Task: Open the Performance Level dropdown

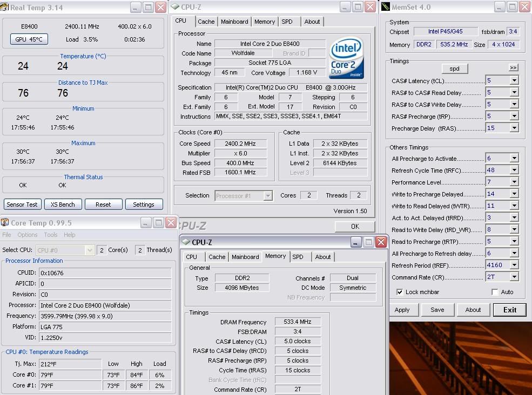Action: click(514, 182)
